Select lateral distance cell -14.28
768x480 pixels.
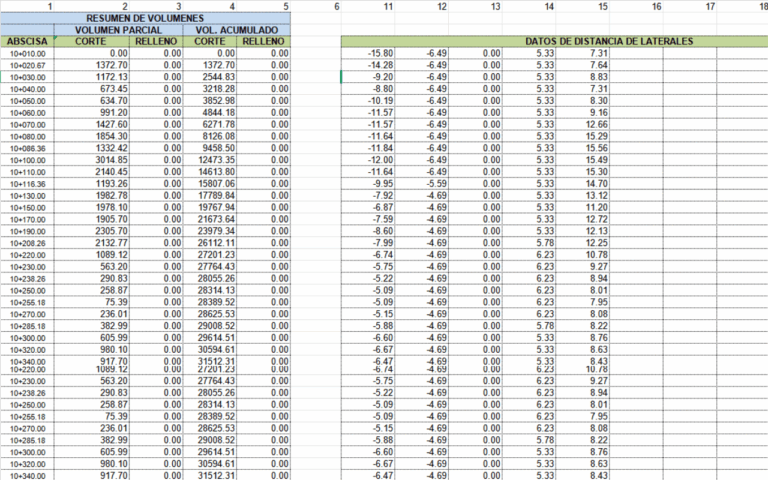368,65
